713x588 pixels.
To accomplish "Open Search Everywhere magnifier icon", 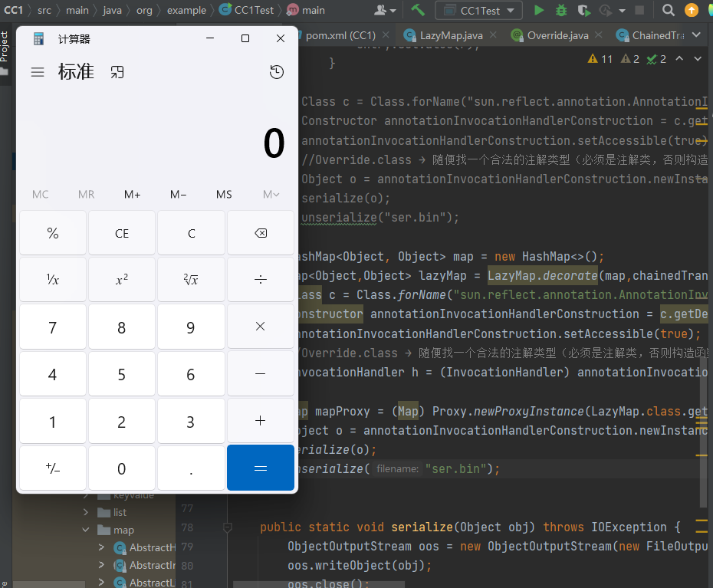I will tap(668, 10).
